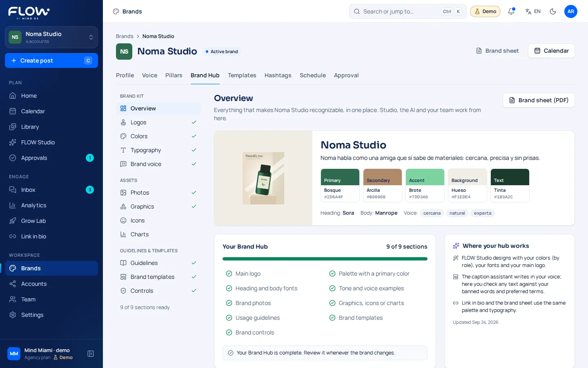
Task: Open Brand voice section
Action: tap(158, 164)
